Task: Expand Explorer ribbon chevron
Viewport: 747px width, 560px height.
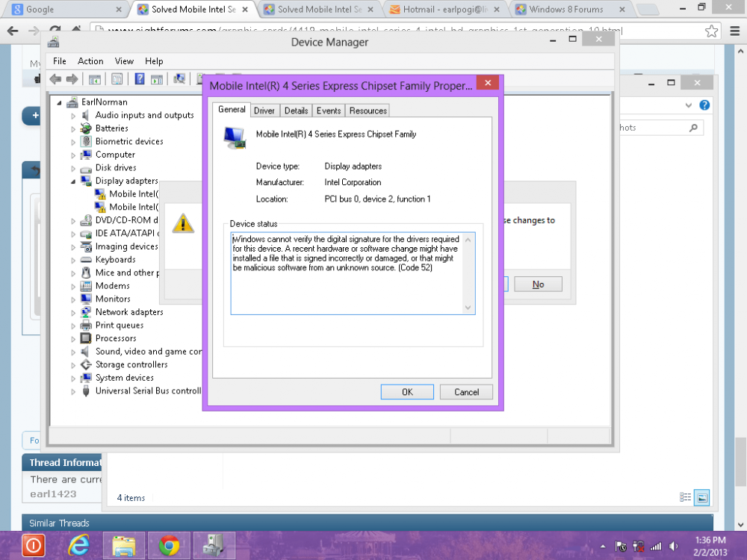Action: pyautogui.click(x=689, y=105)
